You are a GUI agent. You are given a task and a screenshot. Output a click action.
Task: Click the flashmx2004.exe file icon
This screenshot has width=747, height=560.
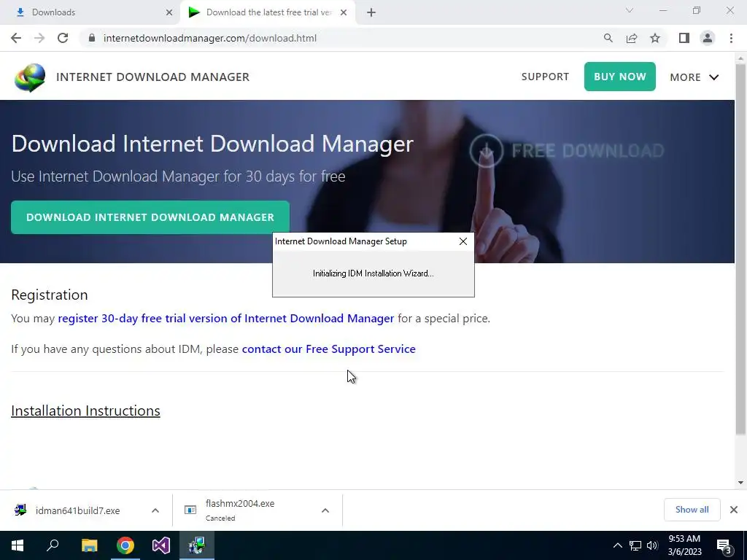click(x=190, y=510)
